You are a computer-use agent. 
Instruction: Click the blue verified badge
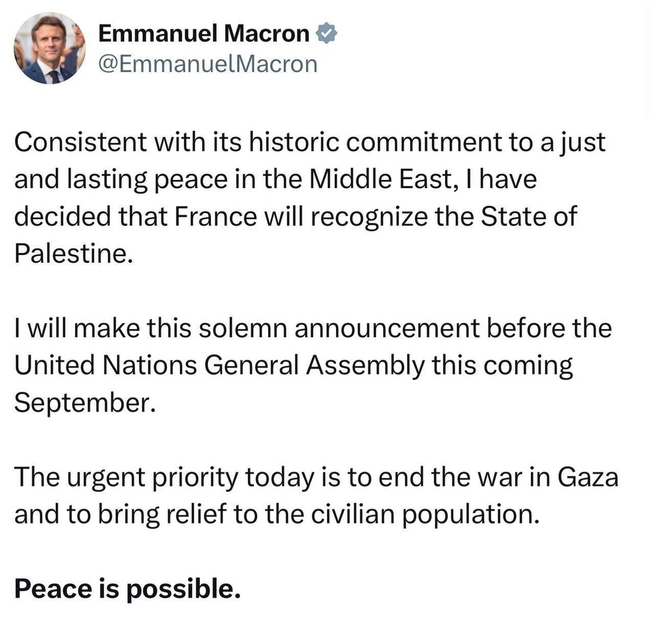click(x=327, y=34)
